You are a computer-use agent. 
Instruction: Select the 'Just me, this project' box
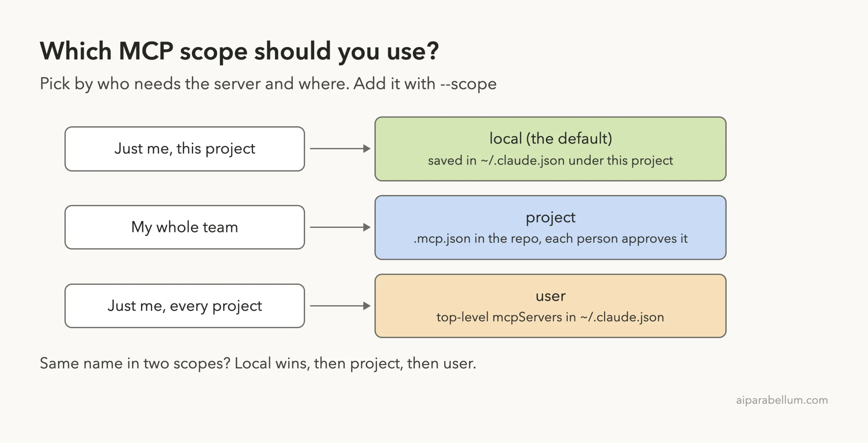pyautogui.click(x=185, y=149)
